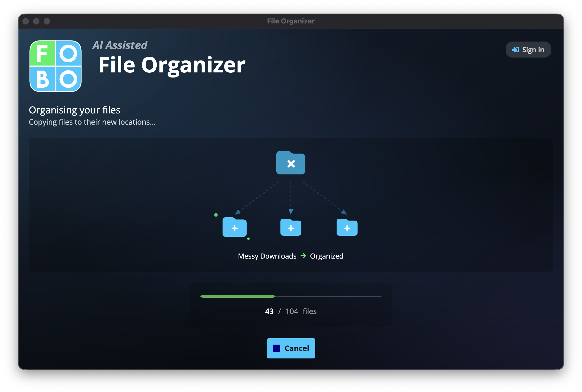Viewport: 582px width, 392px height.
Task: Click the leftmost destination folder plus icon
Action: [235, 228]
